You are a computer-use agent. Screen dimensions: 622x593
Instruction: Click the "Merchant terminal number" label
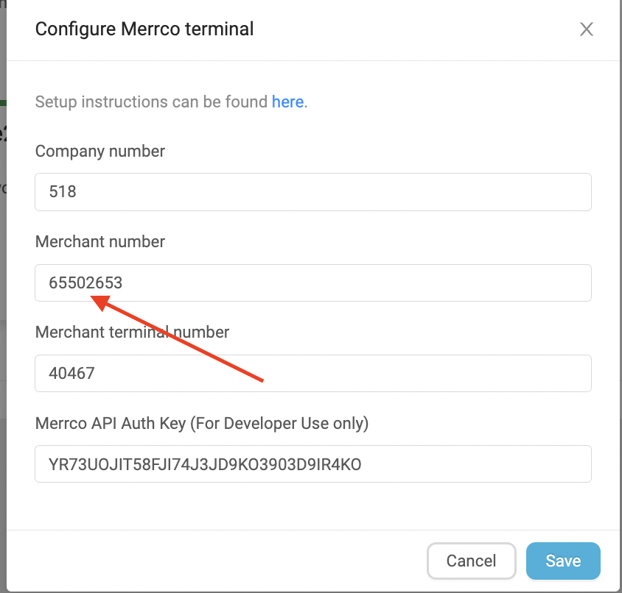point(132,332)
